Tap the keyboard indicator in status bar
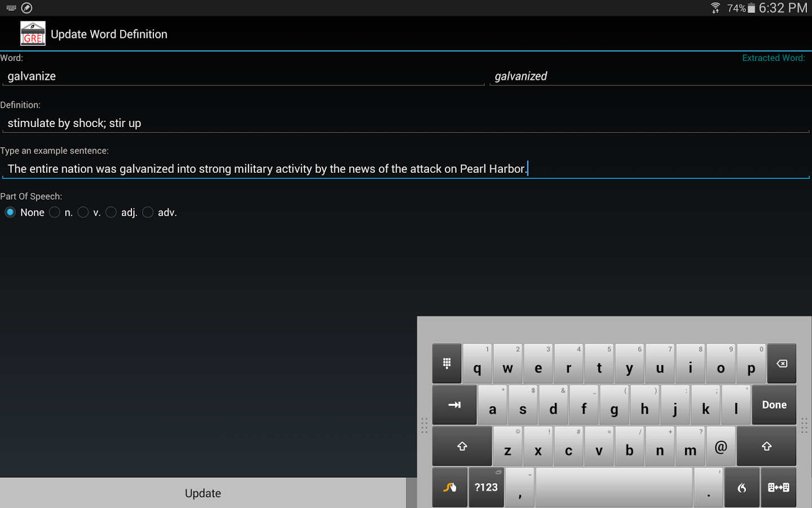Image resolution: width=812 pixels, height=508 pixels. (11, 8)
